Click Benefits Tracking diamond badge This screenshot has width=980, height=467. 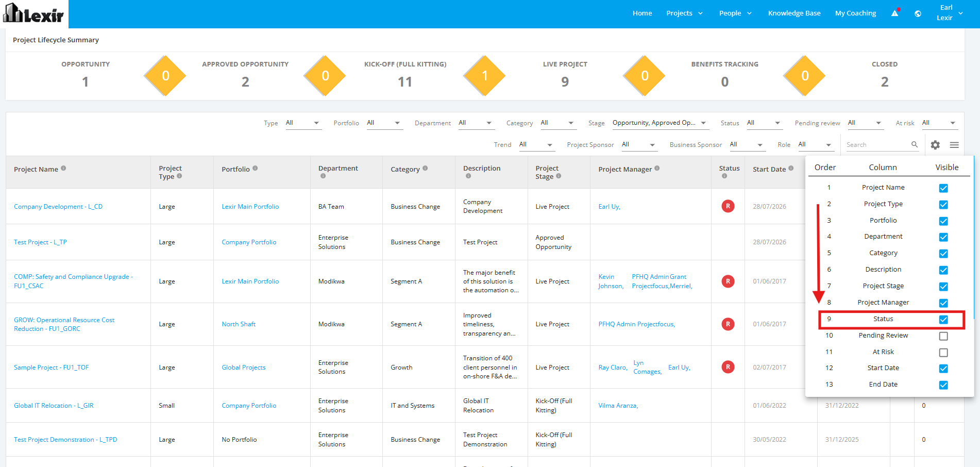805,76
